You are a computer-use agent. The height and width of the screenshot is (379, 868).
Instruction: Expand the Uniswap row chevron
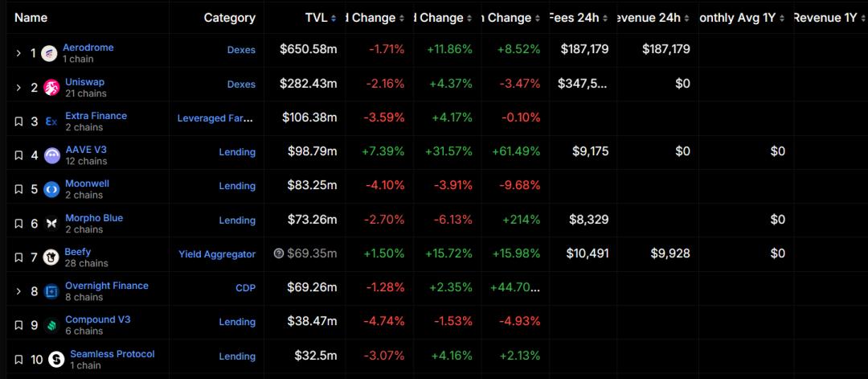(18, 87)
